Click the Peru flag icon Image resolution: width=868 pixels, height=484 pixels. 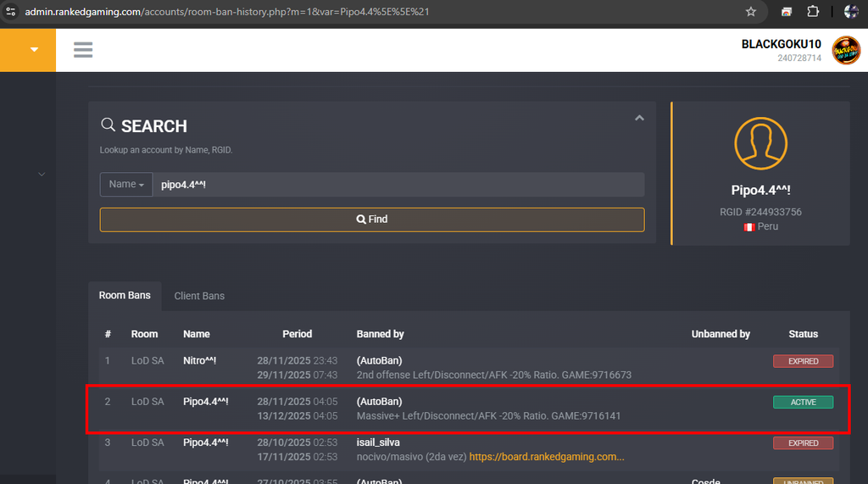(x=749, y=227)
